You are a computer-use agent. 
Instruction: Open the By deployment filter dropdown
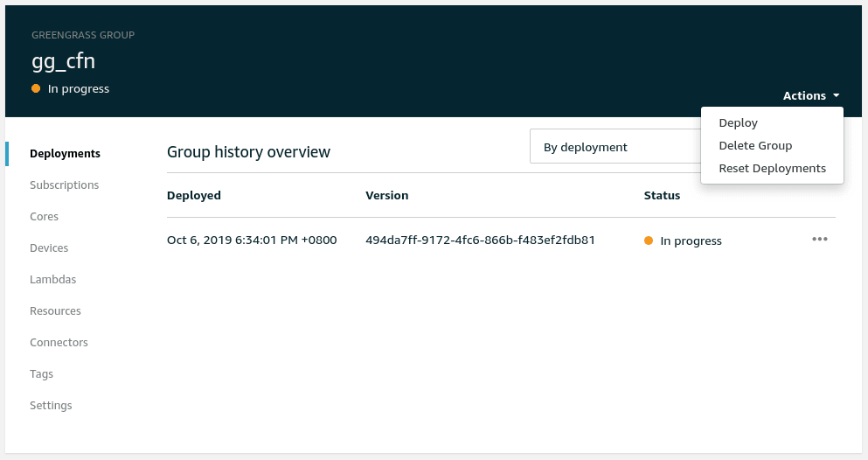pyautogui.click(x=615, y=147)
